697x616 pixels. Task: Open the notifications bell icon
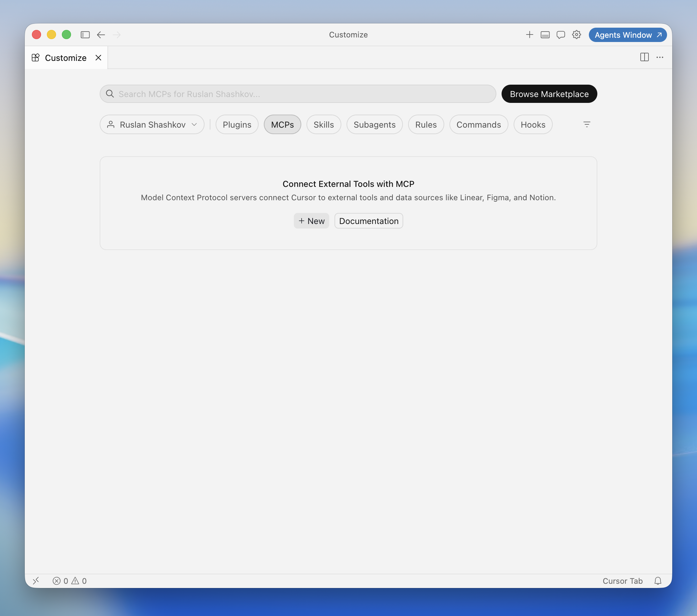(x=658, y=581)
